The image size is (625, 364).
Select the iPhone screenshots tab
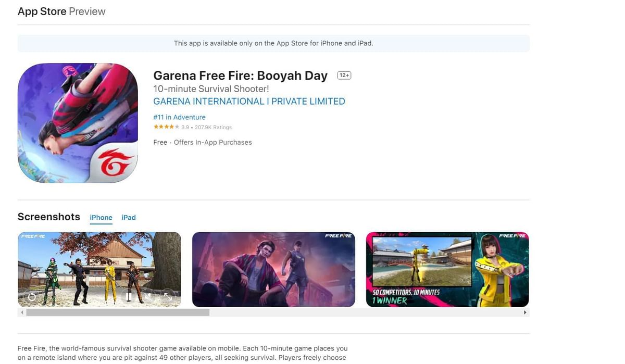point(101,217)
